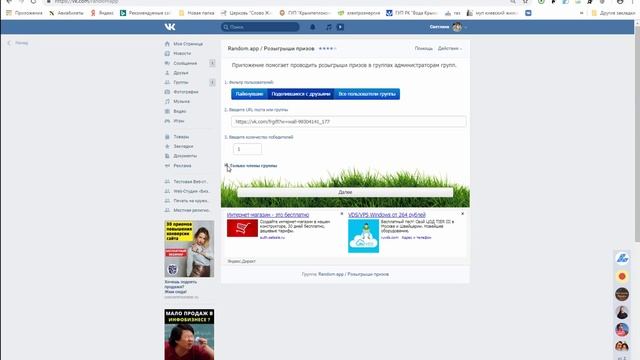Click the post URL input field
This screenshot has width=640, height=360.
349,122
